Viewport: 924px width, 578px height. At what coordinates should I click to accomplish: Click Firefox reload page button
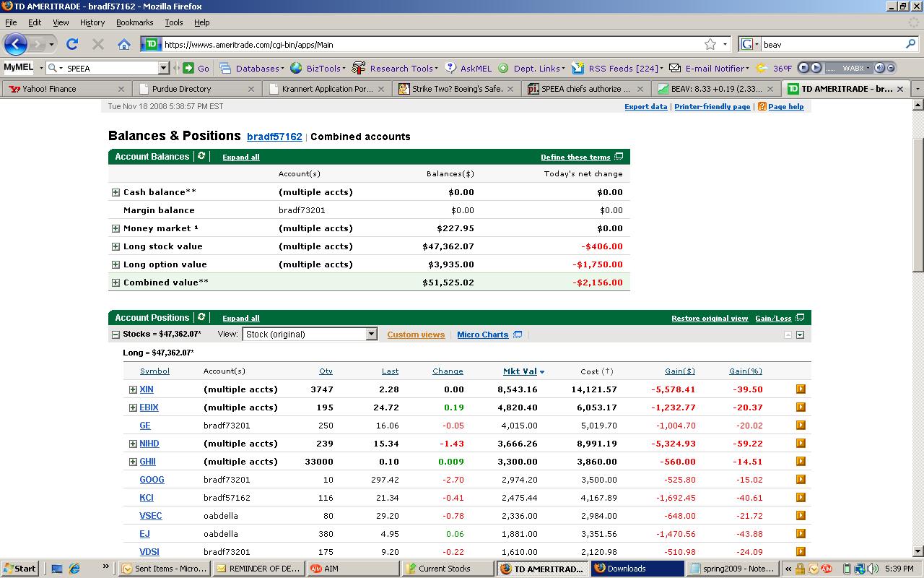pyautogui.click(x=72, y=44)
